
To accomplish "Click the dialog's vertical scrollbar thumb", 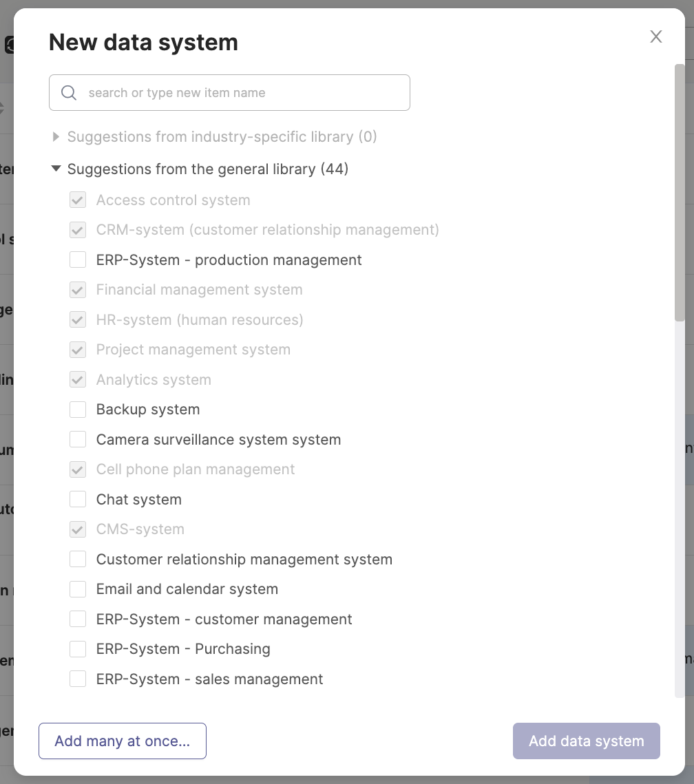I will coord(680,193).
